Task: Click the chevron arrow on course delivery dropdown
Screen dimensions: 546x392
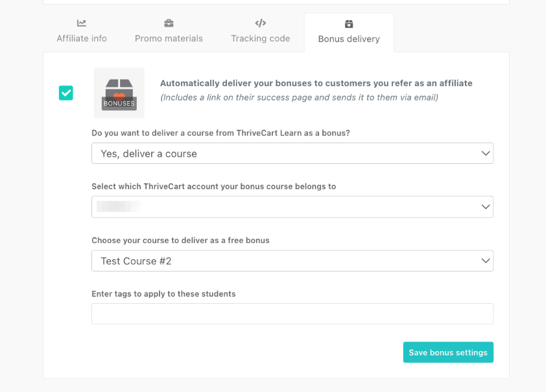Action: 485,154
